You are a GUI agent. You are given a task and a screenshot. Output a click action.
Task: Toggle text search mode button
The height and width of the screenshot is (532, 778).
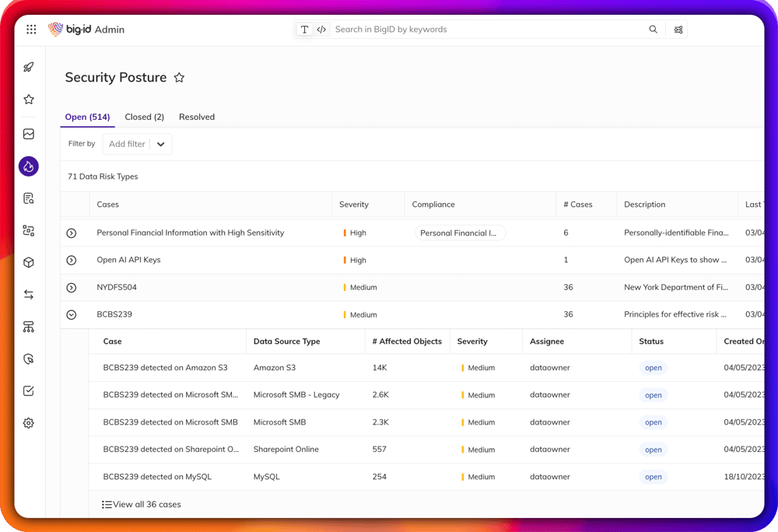[305, 30]
